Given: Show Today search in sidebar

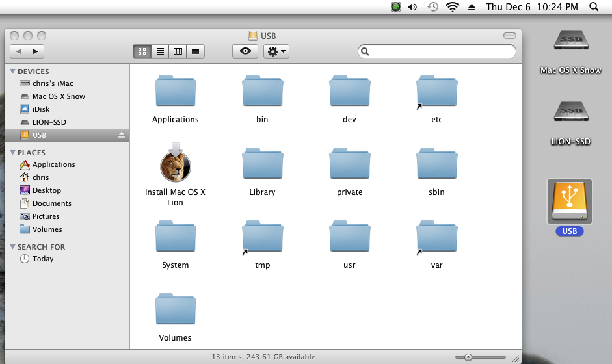Looking at the screenshot, I should pos(67,259).
